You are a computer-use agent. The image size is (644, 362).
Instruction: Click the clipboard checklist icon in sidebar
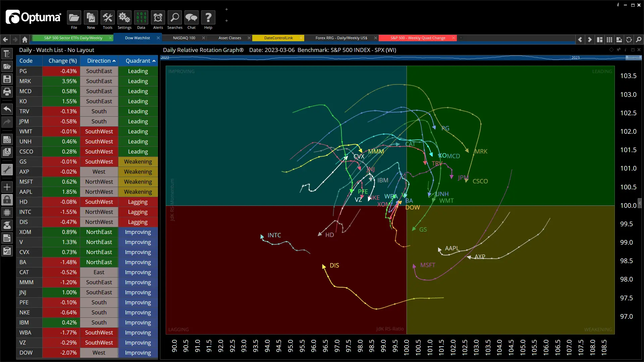(7, 251)
